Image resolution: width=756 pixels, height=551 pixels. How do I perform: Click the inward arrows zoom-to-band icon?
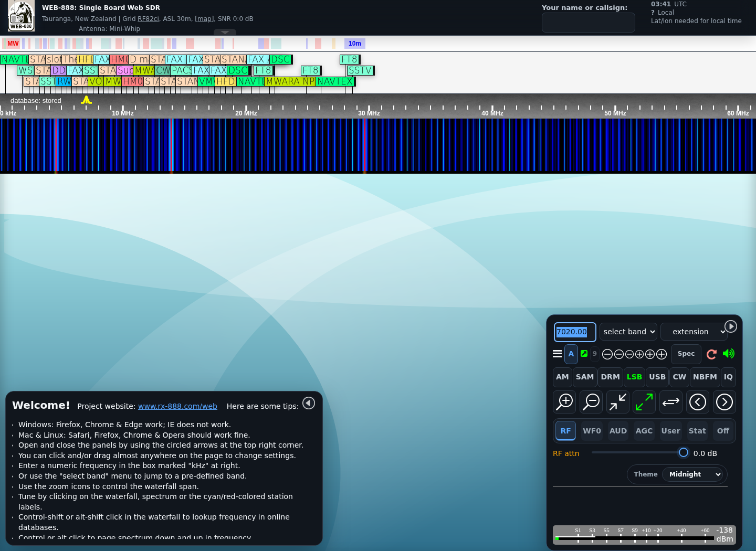pos(618,402)
